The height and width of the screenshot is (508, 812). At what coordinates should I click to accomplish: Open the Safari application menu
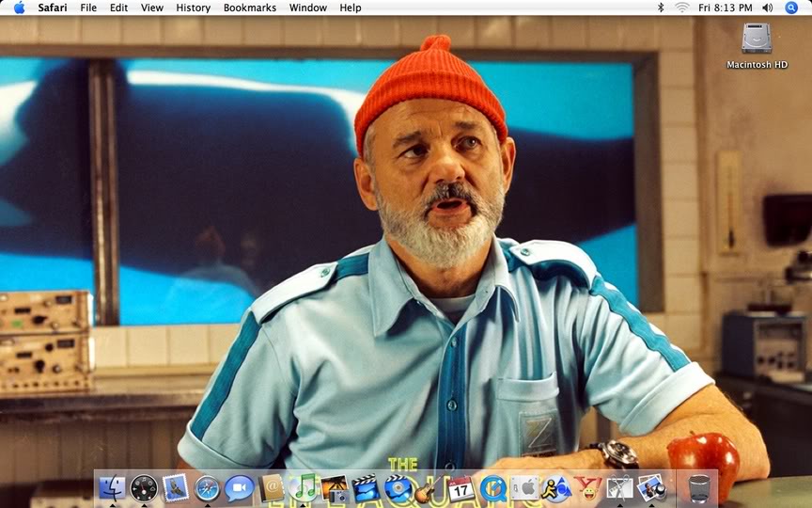tap(52, 8)
